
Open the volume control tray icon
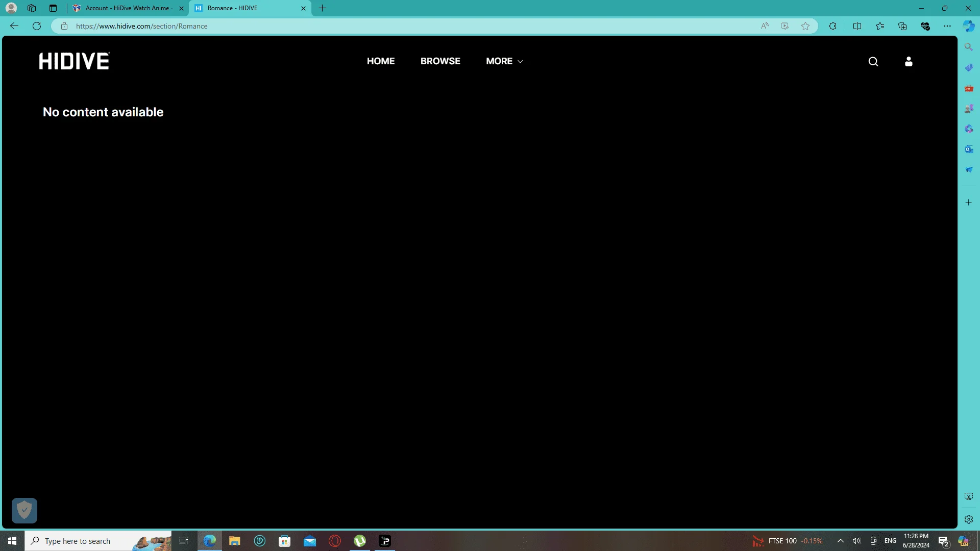click(x=856, y=541)
